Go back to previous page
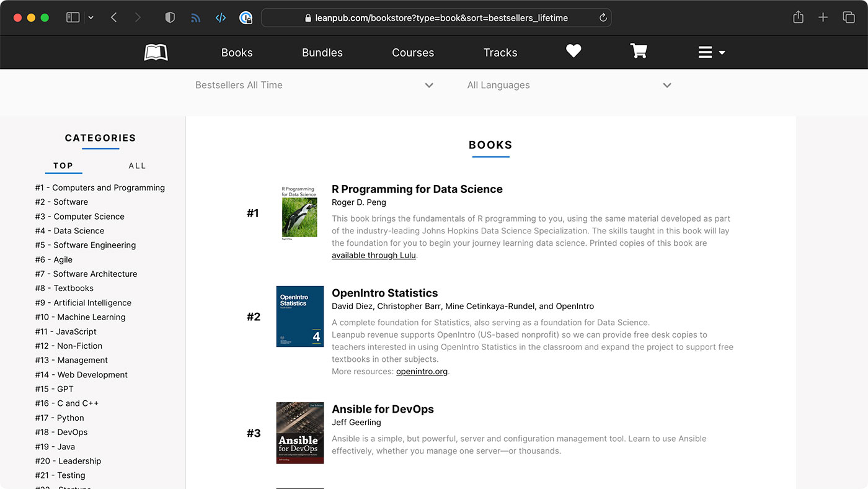868x489 pixels. pos(113,17)
